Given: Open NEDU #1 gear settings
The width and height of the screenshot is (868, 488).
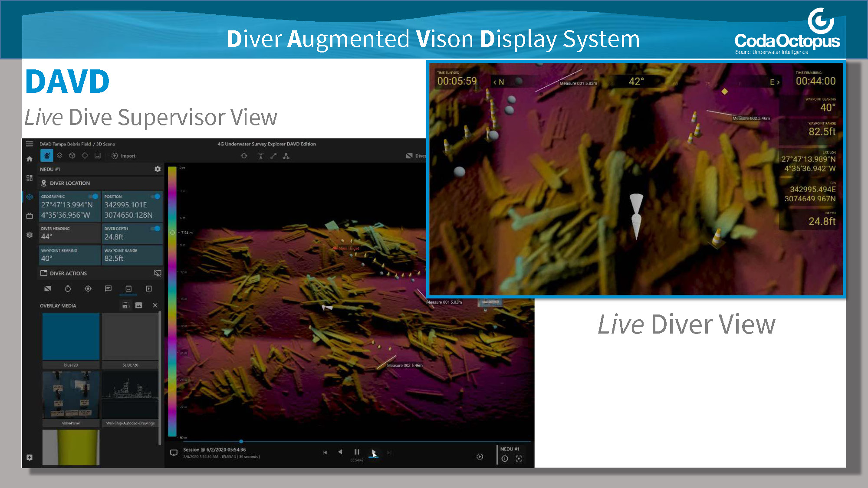Looking at the screenshot, I should click(x=158, y=169).
